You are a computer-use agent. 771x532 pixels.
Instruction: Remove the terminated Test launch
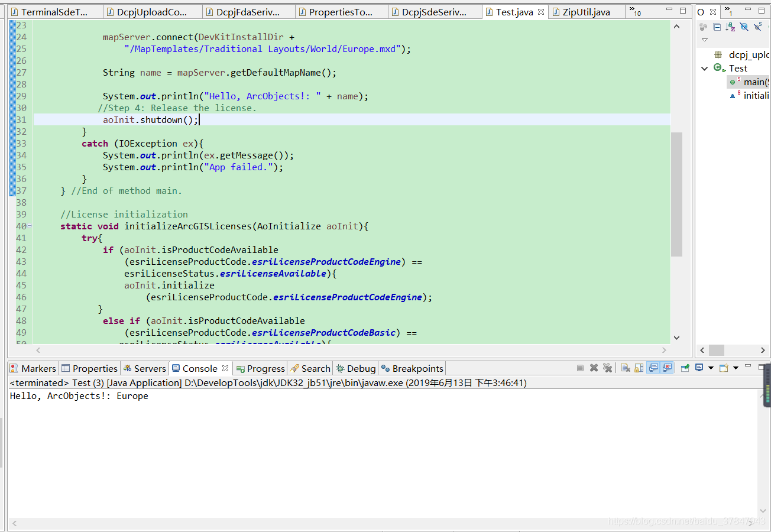[x=594, y=368]
